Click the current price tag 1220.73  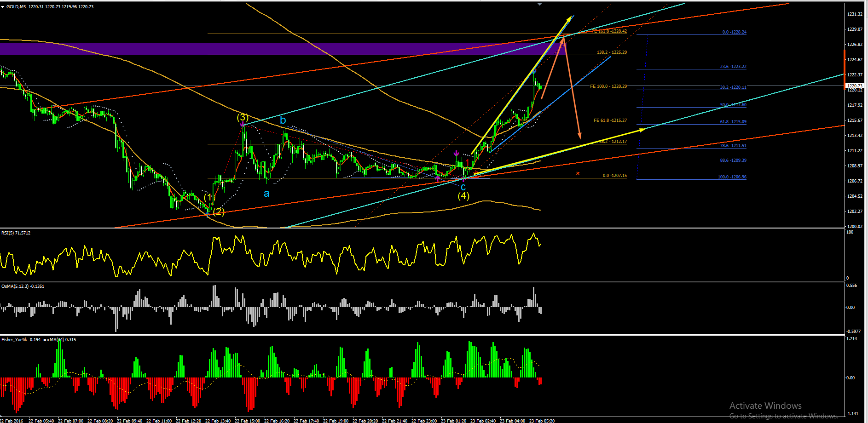tap(855, 86)
